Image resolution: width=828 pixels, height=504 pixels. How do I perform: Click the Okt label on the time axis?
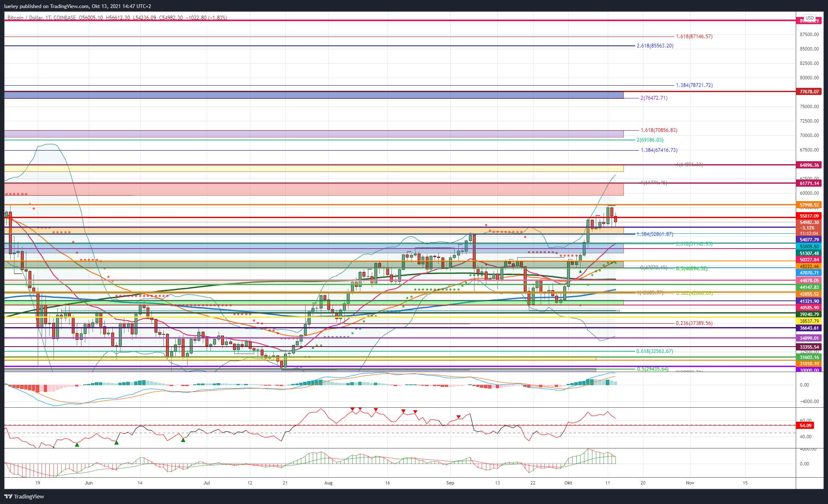[x=568, y=483]
